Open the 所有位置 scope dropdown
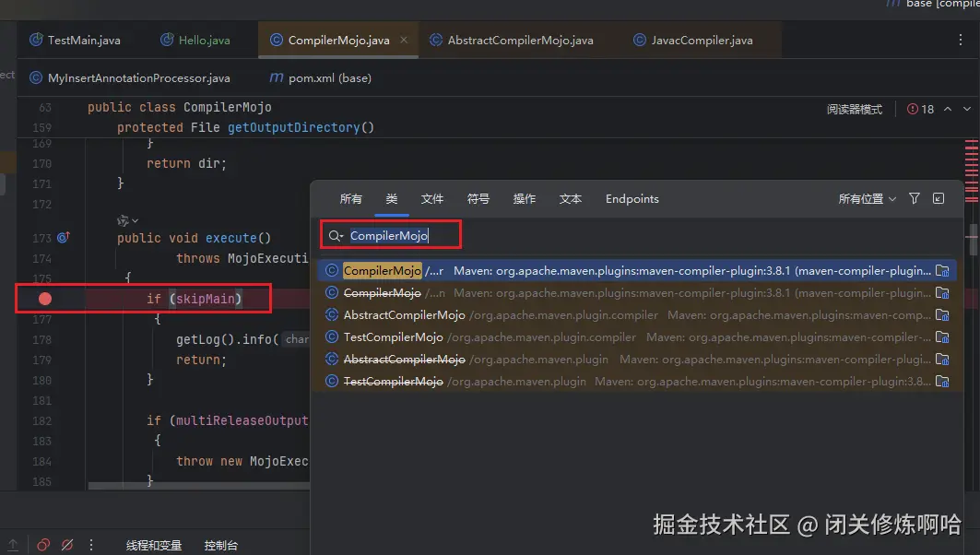 (x=867, y=199)
